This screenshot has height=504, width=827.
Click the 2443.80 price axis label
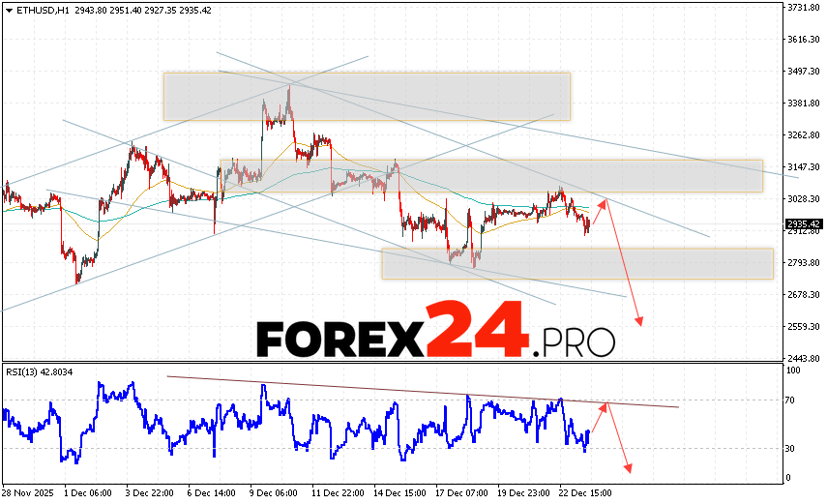click(804, 358)
